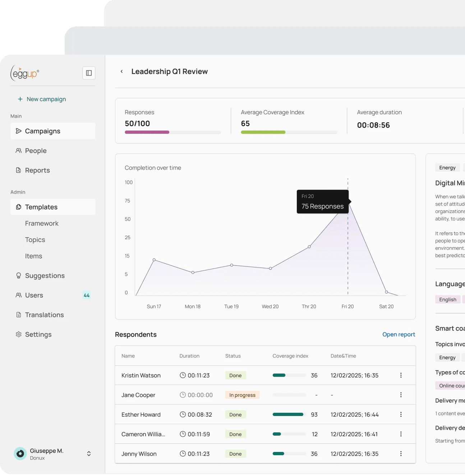The height and width of the screenshot is (476, 465).
Task: Click the Done status for Esther Howard
Action: pos(235,415)
